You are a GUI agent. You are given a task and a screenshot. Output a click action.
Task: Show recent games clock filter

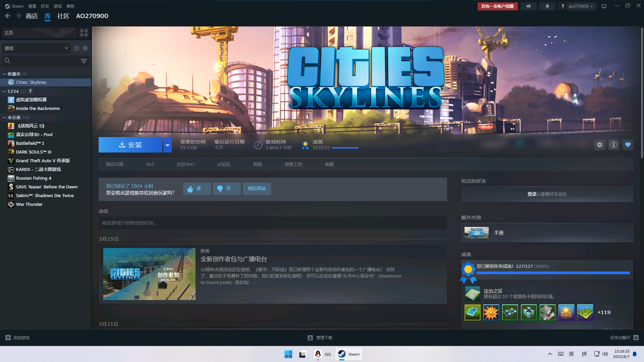click(x=76, y=48)
